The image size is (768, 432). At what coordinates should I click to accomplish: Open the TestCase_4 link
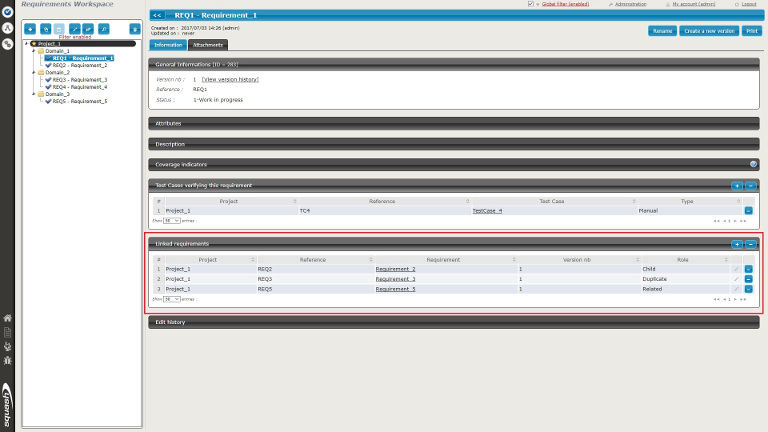(487, 211)
